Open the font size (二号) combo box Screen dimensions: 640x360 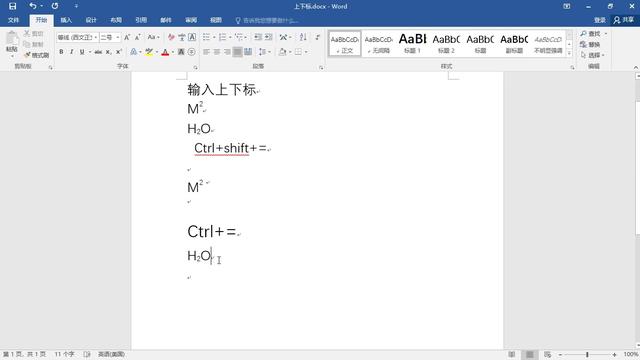click(x=110, y=37)
